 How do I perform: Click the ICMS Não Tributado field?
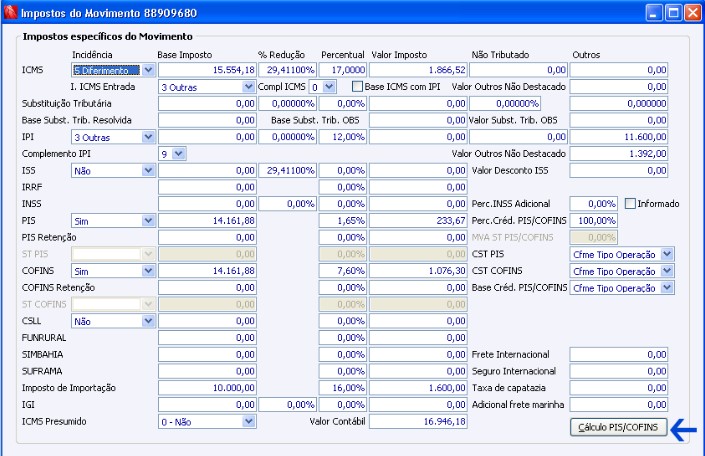point(518,70)
